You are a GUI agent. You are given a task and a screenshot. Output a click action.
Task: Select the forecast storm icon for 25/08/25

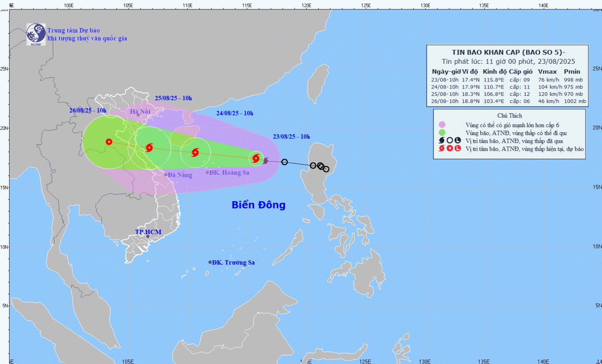click(x=149, y=148)
